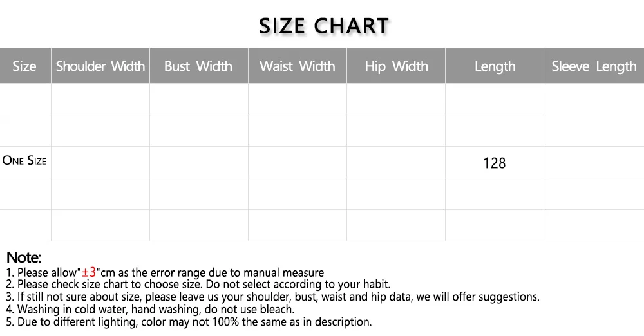
Task: Click the Note heading
Action: [x=24, y=258]
